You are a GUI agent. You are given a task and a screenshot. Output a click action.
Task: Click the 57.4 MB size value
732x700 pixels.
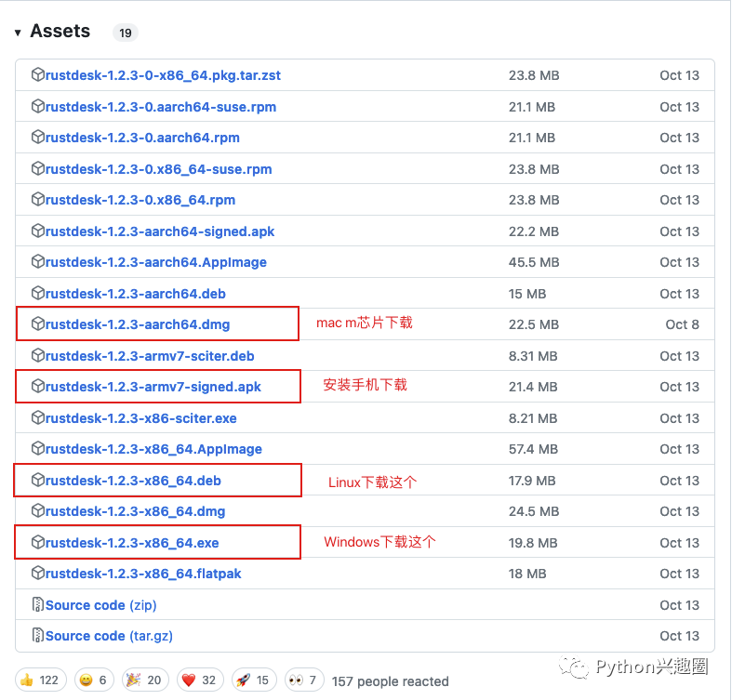pos(533,449)
